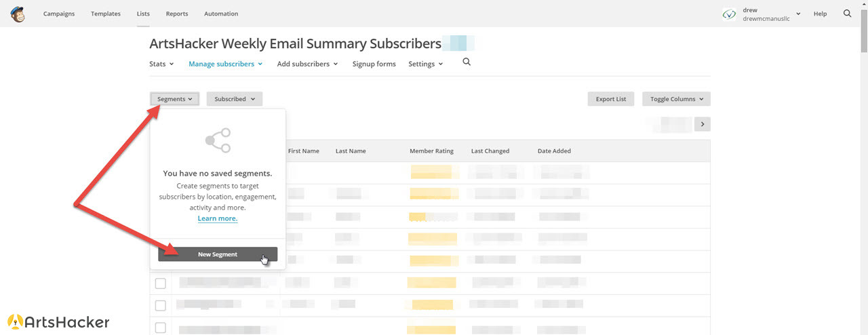Click the account avatar checkmark icon
Viewport: 868px width, 335px height.
click(x=730, y=14)
